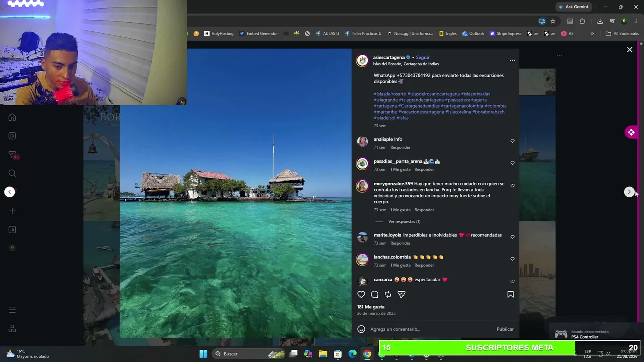Screen dimensions: 644x362
Task: Open hashtag #Islasdelrosario
Action: pos(390,94)
